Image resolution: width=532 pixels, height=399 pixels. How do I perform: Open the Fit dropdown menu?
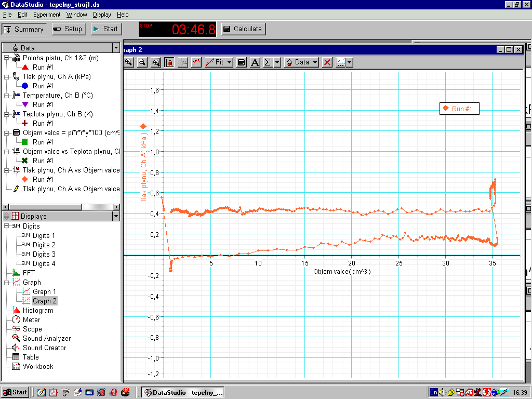coord(219,62)
